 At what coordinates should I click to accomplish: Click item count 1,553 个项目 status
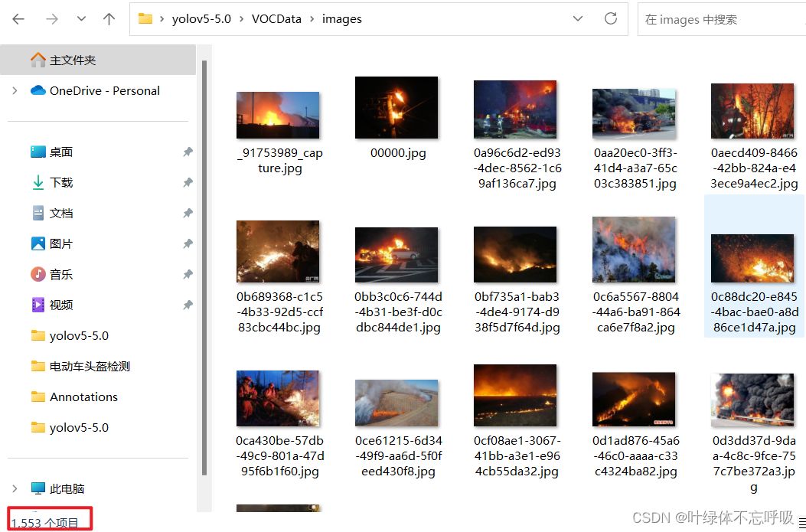click(44, 524)
